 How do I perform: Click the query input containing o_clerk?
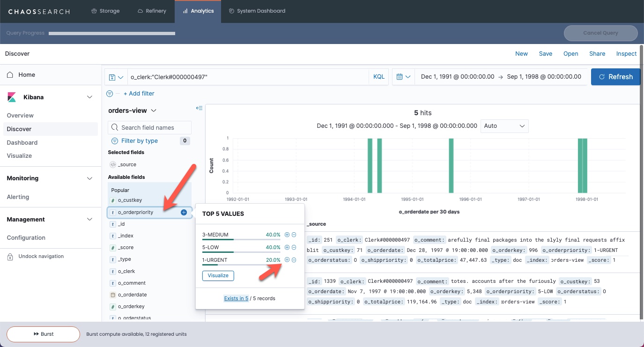[x=248, y=77]
